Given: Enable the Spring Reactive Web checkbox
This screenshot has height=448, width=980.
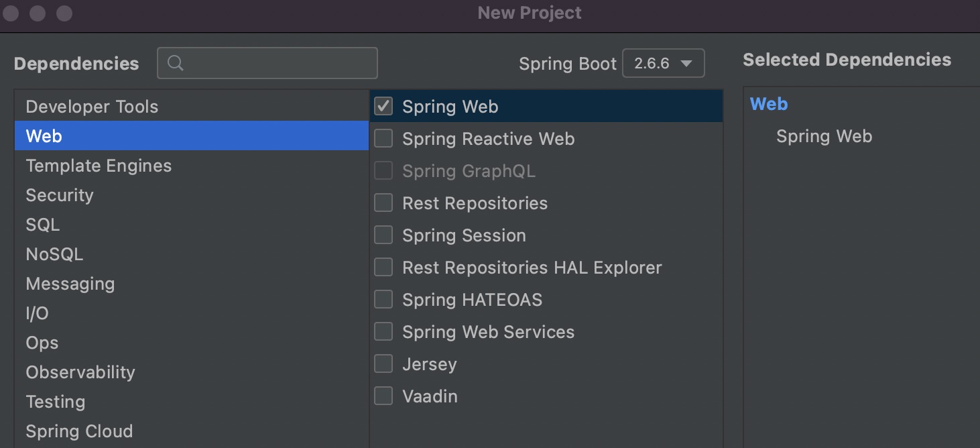Looking at the screenshot, I should point(383,139).
